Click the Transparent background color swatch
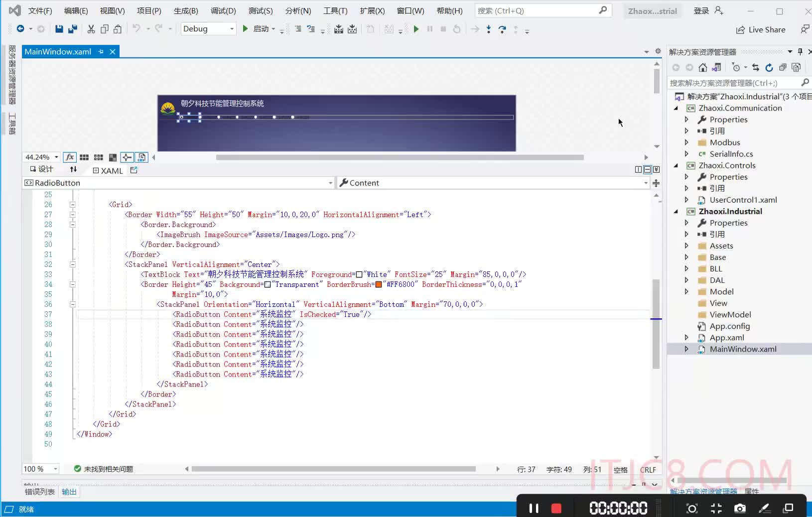This screenshot has height=517, width=812. click(x=268, y=284)
